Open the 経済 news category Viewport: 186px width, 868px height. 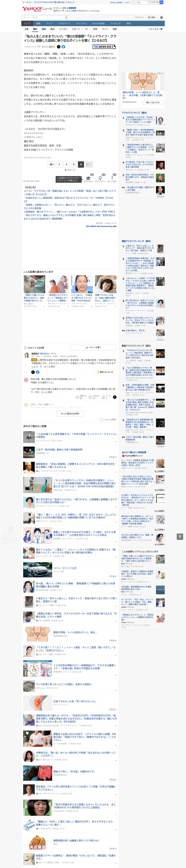click(x=52, y=29)
